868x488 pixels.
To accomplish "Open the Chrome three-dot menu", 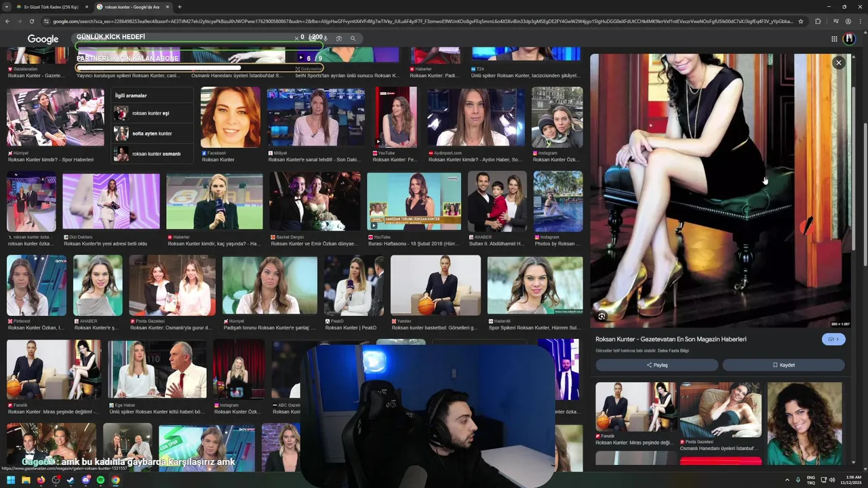I will click(x=861, y=21).
